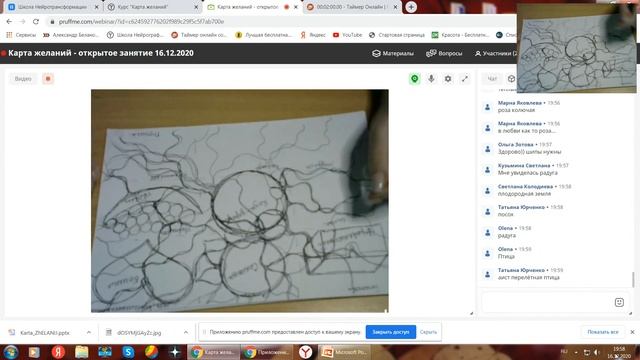Click the red recording button beside Видео

pos(48,79)
